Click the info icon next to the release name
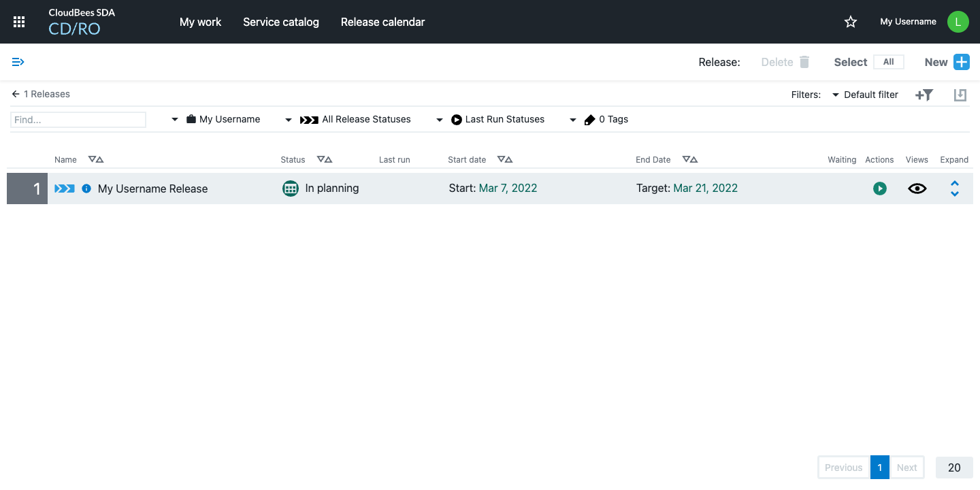 [86, 189]
